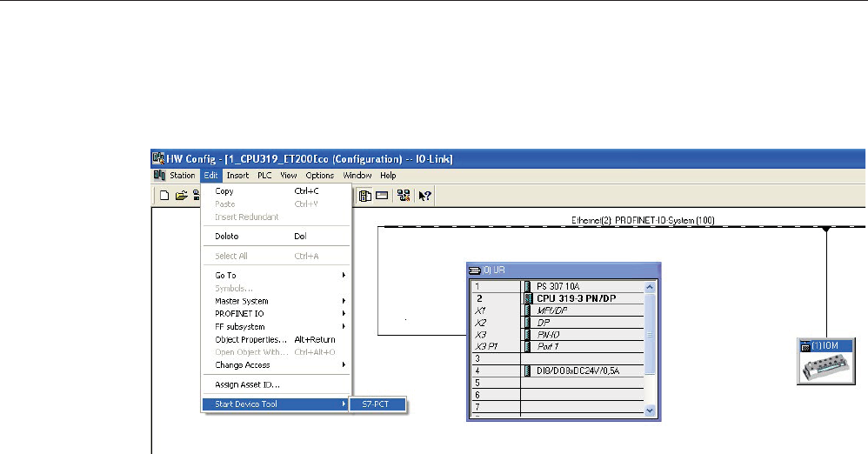The height and width of the screenshot is (454, 868).
Task: Click the CPU 319-3 PN/DP module icon
Action: point(528,298)
